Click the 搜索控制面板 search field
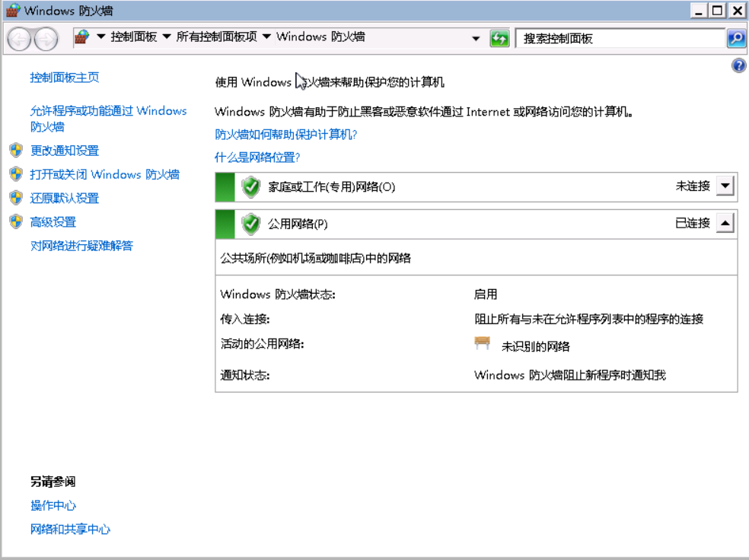Viewport: 749px width, 560px height. [x=620, y=39]
